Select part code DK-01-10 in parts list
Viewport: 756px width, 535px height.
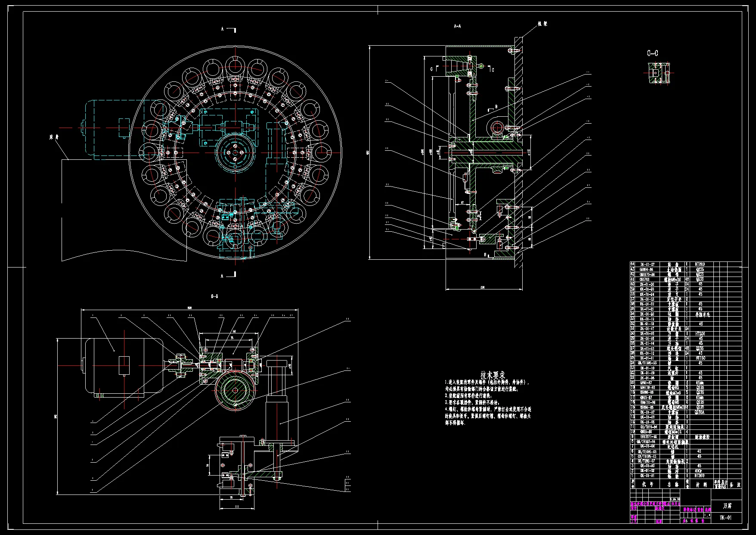tap(648, 368)
